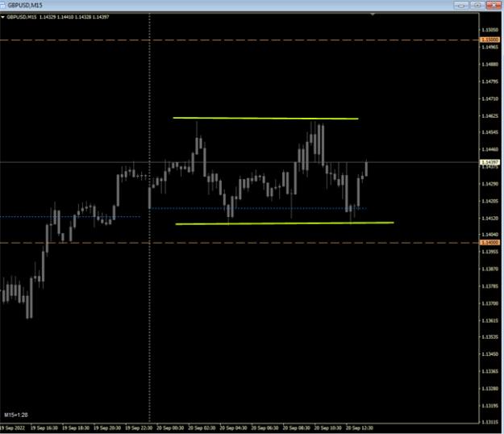
Task: Click the 1.14795 price scale label
Action: click(x=489, y=81)
